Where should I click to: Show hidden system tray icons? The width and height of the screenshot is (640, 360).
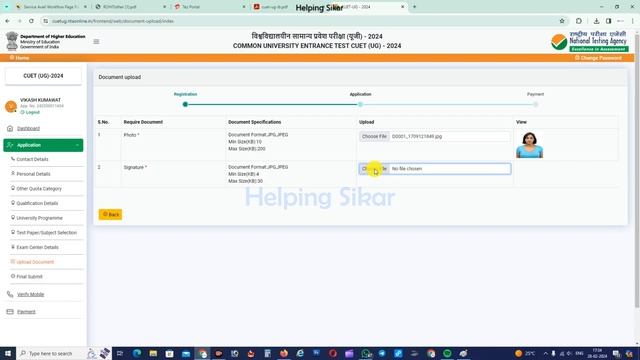point(545,353)
